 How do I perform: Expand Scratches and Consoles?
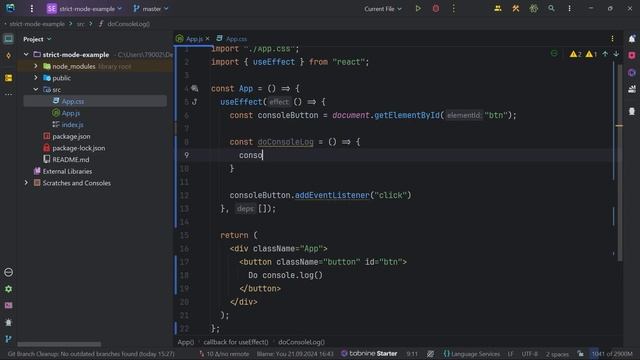26,183
